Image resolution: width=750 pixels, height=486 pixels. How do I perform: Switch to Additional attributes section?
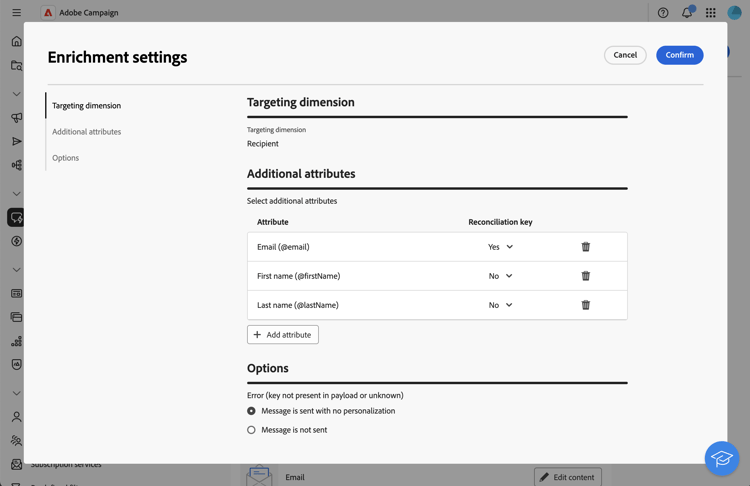[x=87, y=132]
